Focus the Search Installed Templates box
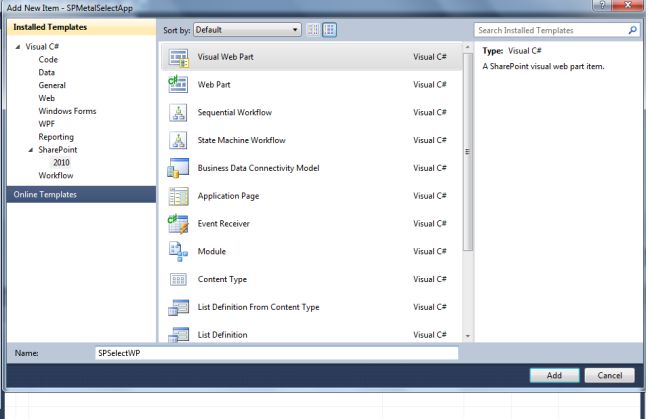The height and width of the screenshot is (419, 650). coord(558,30)
